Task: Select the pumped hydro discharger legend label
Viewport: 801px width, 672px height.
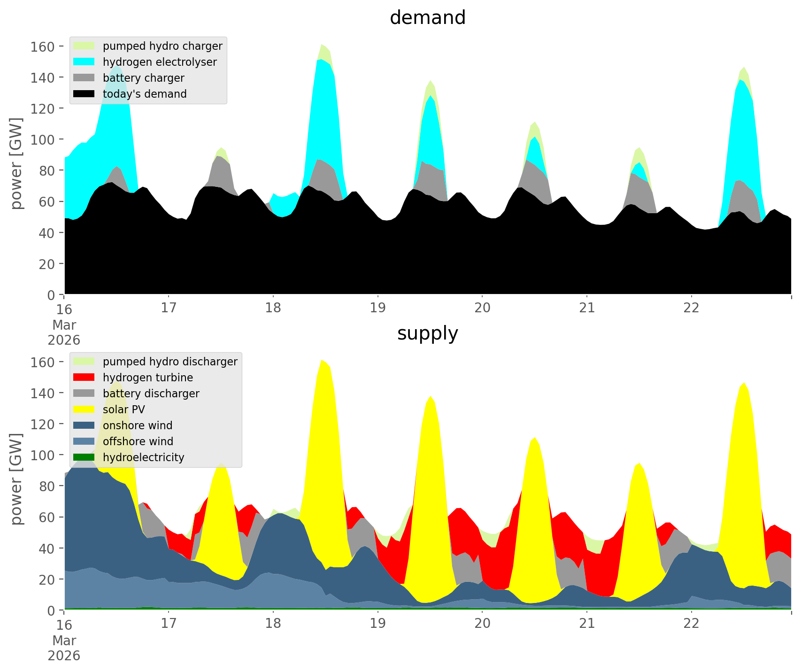Action: (170, 362)
